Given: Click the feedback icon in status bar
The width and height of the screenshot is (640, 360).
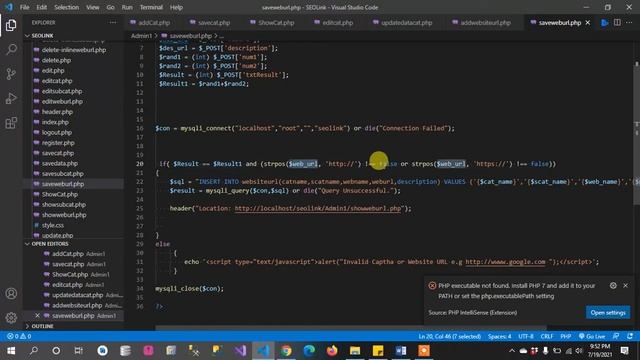Looking at the screenshot, I should (616, 336).
